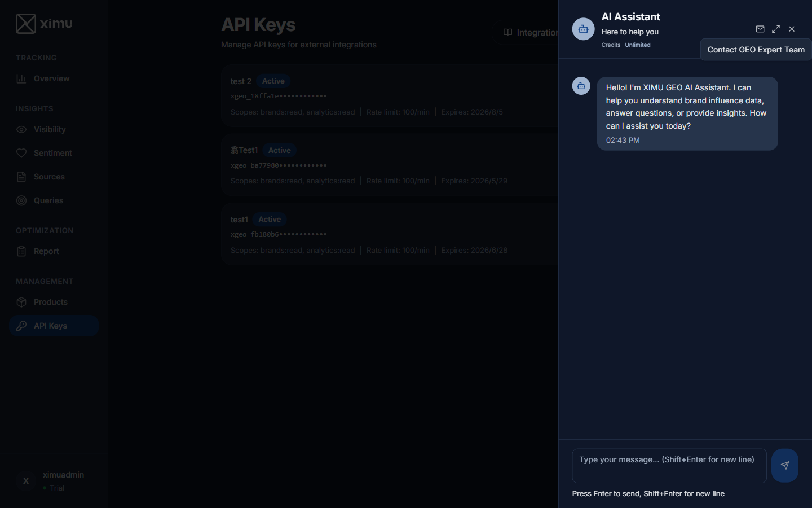Expand the AI Assistant panel to fullscreen
This screenshot has width=812, height=508.
coord(776,29)
